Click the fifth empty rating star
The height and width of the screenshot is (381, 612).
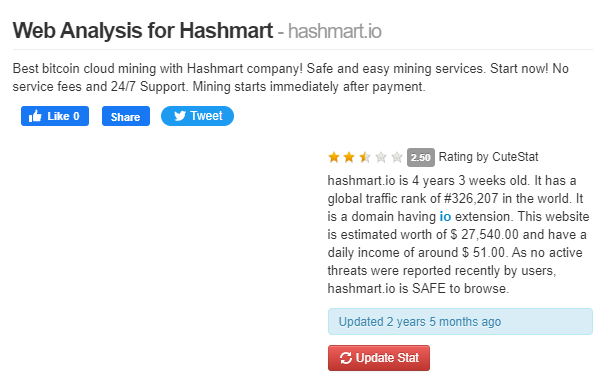click(x=397, y=157)
